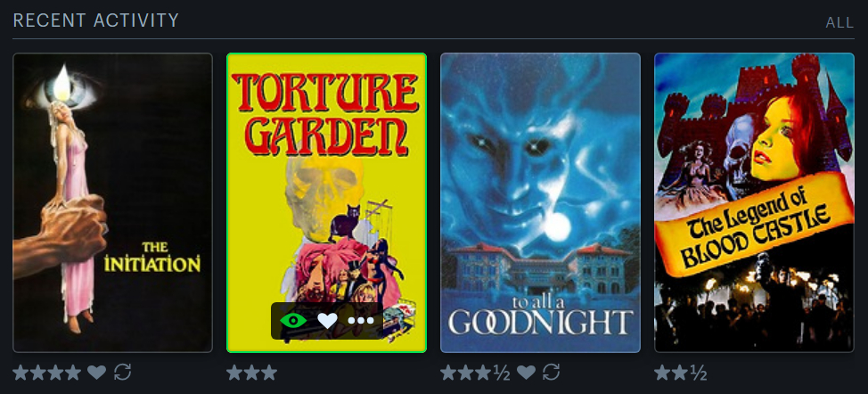This screenshot has width=868, height=394.
Task: Click the rewatch arrows below To All a Goodnight
Action: click(552, 373)
